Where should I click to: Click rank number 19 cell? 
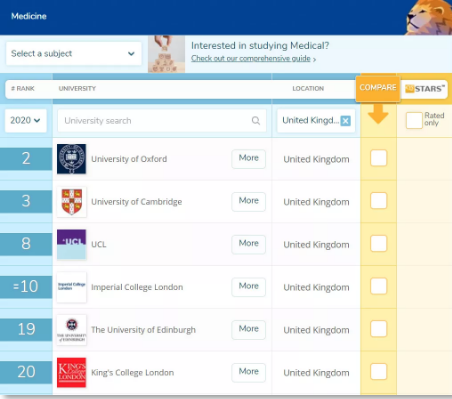coord(26,330)
